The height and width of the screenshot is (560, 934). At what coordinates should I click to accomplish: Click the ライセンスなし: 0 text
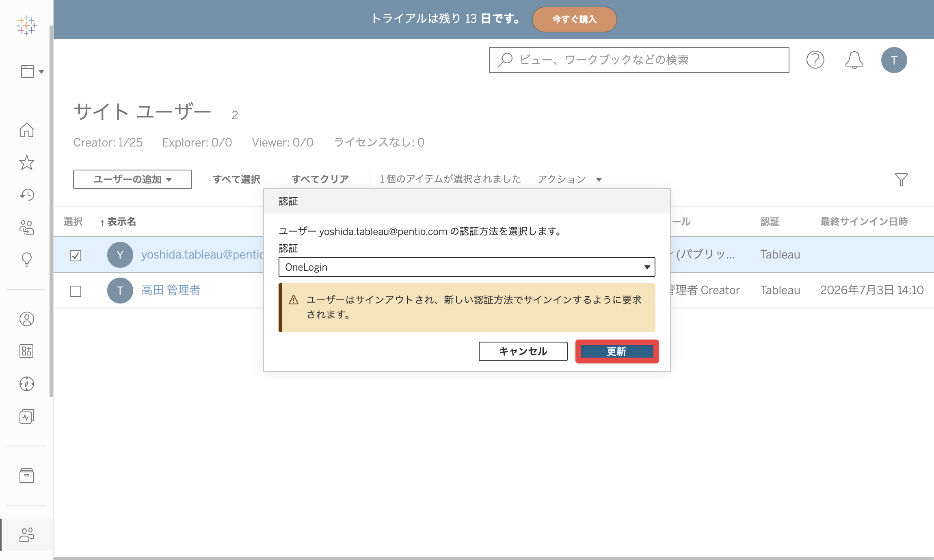click(x=379, y=142)
